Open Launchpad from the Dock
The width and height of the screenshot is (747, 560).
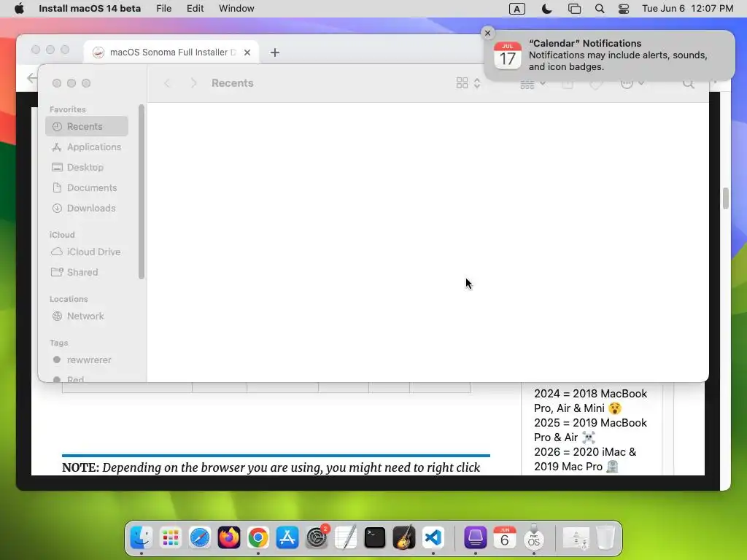pos(171,537)
